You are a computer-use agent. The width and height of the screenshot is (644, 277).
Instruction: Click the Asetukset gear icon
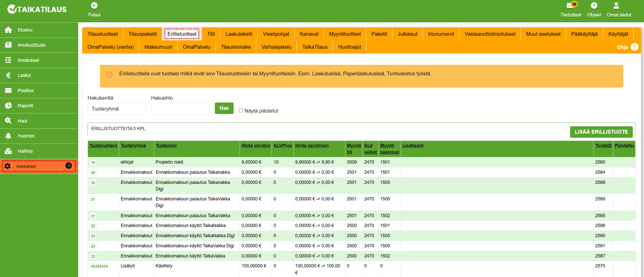click(x=8, y=166)
